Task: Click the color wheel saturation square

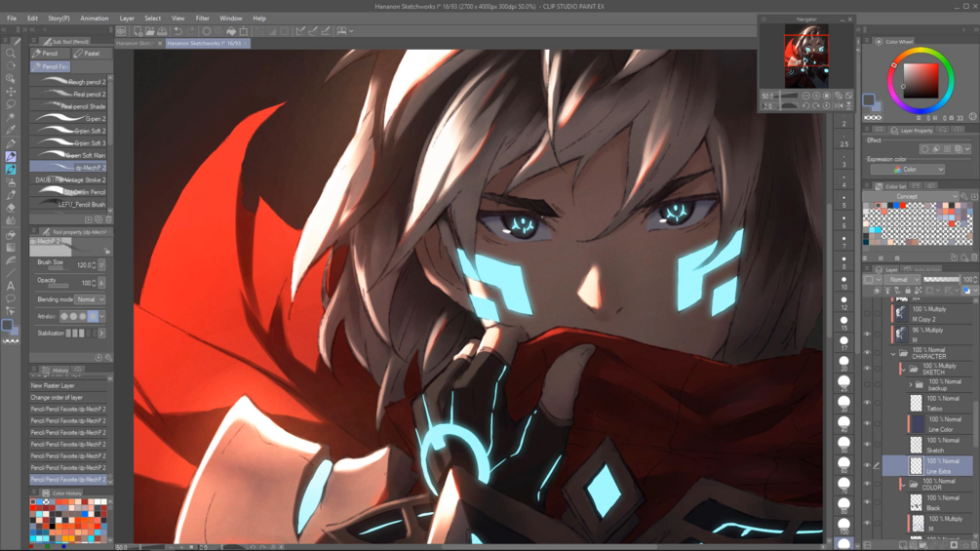Action: [921, 82]
